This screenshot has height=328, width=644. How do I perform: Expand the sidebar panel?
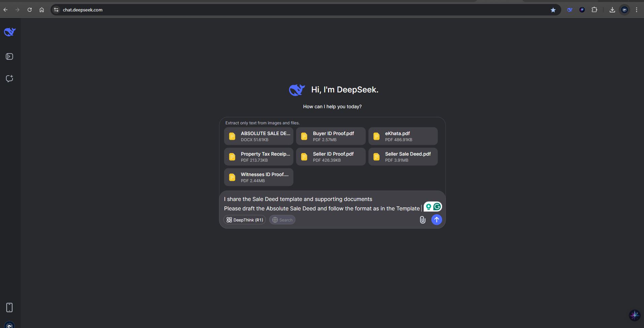pyautogui.click(x=9, y=56)
